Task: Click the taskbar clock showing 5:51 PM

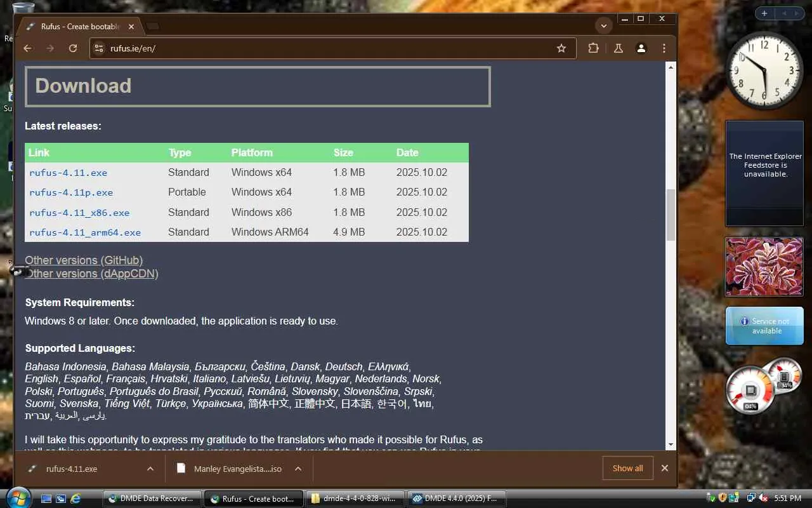Action: [787, 498]
